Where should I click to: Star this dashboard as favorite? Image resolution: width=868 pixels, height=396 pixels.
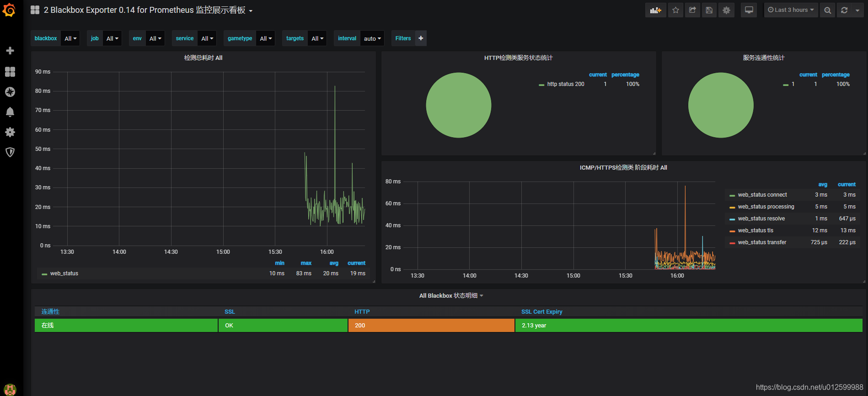[675, 10]
